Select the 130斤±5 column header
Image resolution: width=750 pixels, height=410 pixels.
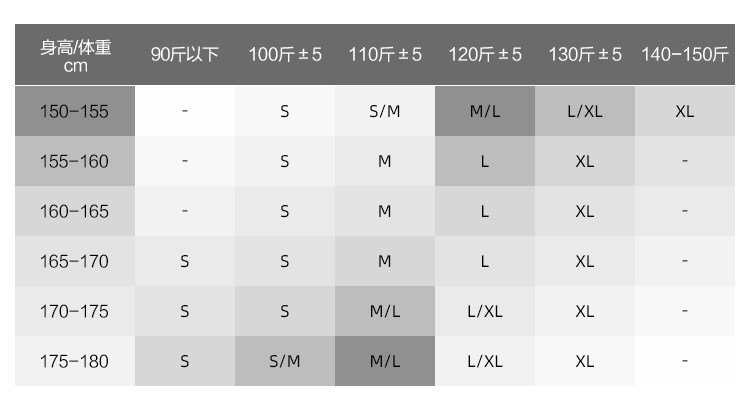click(585, 55)
